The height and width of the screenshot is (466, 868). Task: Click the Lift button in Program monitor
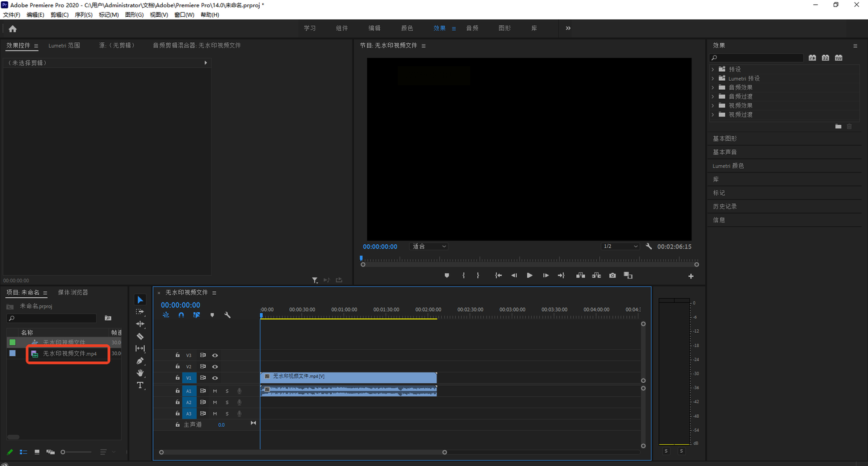tap(580, 276)
